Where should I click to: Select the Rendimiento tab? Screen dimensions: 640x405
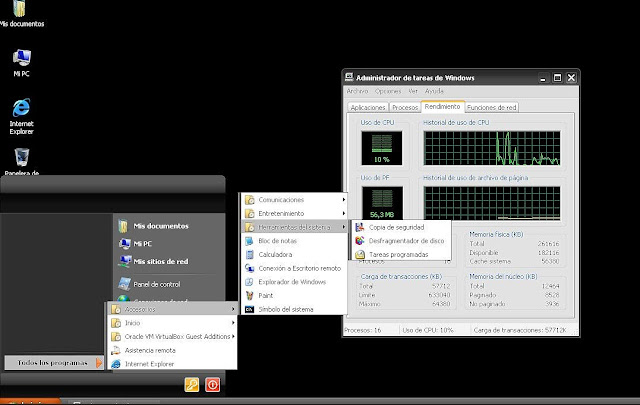click(x=442, y=106)
